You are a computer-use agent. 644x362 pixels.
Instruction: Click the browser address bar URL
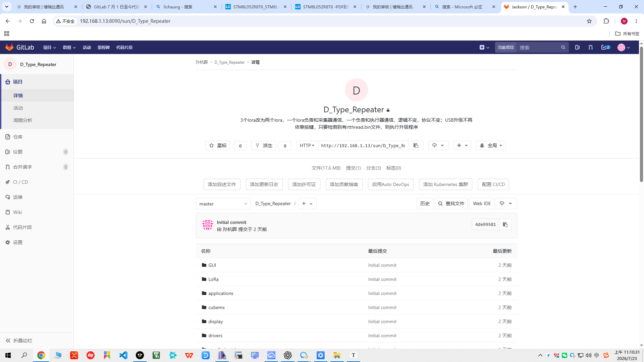point(125,21)
